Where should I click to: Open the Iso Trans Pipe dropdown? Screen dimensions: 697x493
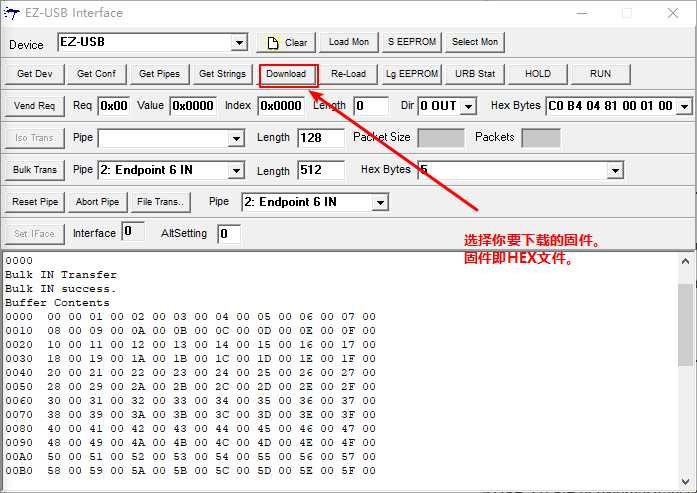pyautogui.click(x=236, y=138)
